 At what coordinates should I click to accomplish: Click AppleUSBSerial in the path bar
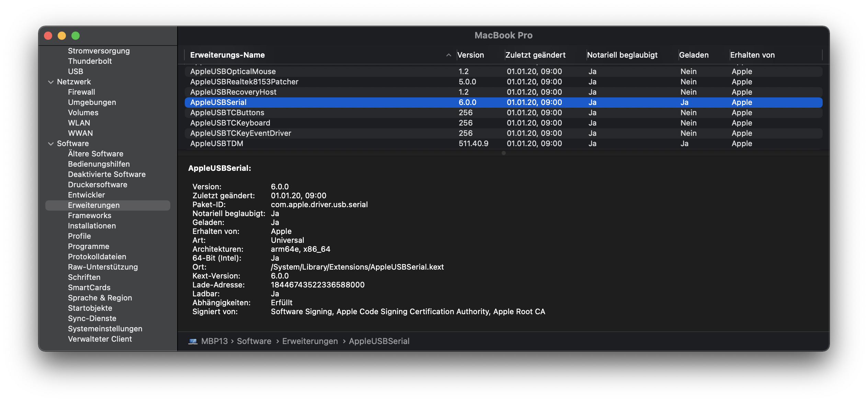coord(379,341)
